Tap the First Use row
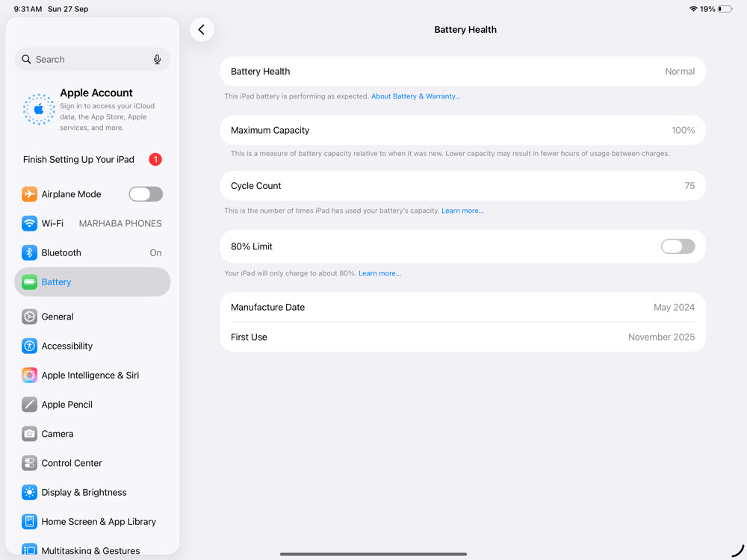Image resolution: width=747 pixels, height=560 pixels. point(462,337)
